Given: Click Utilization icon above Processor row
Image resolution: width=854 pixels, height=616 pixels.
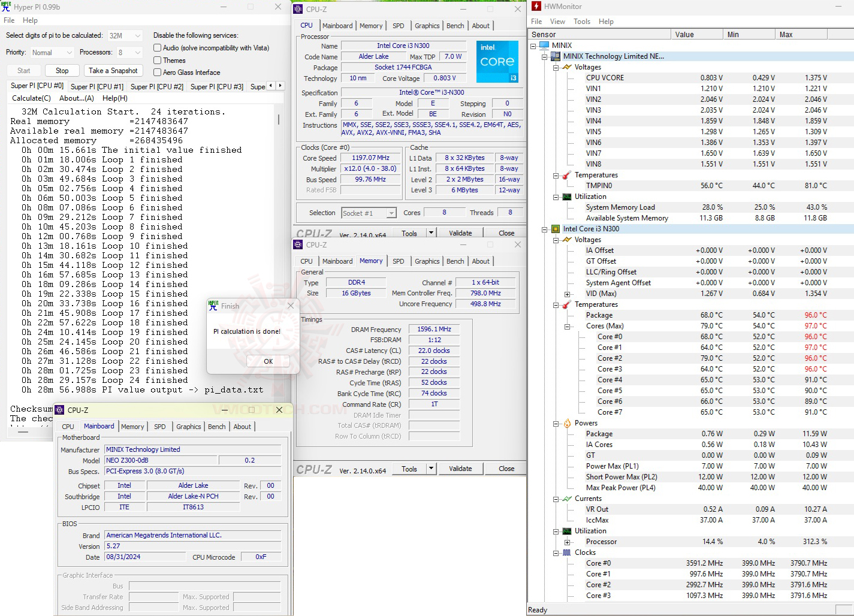Looking at the screenshot, I should coord(567,531).
